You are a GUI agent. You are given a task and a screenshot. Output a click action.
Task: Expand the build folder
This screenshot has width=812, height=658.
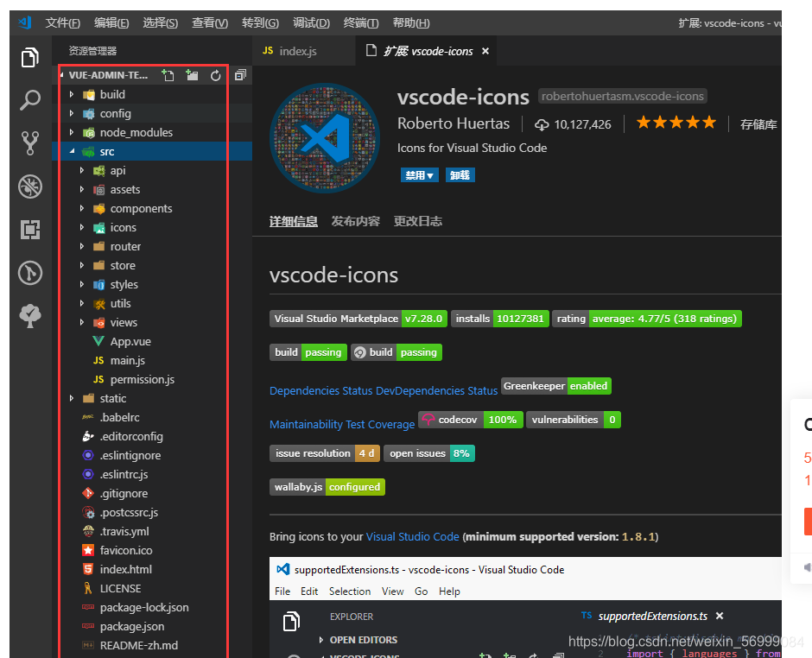[72, 94]
